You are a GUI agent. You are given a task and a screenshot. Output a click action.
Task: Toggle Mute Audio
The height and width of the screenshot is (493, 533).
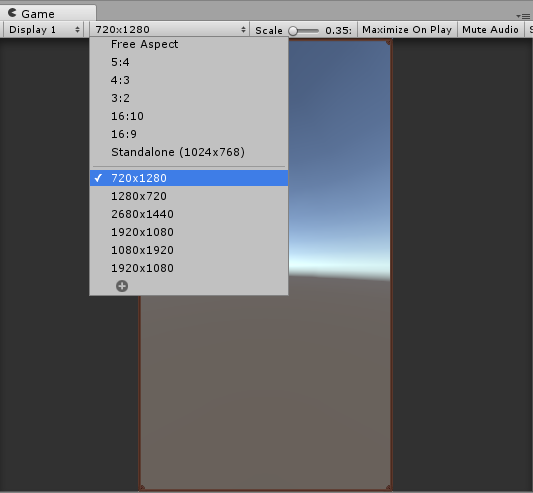[490, 30]
